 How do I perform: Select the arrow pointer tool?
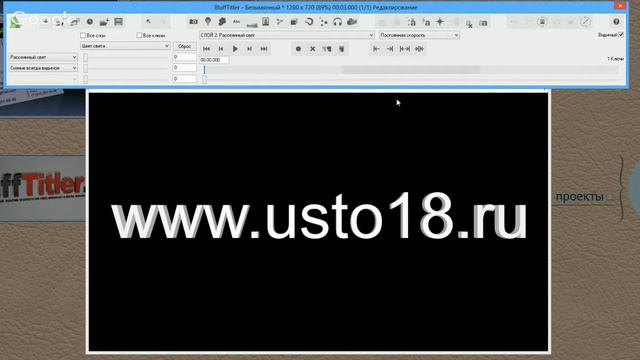(149, 21)
